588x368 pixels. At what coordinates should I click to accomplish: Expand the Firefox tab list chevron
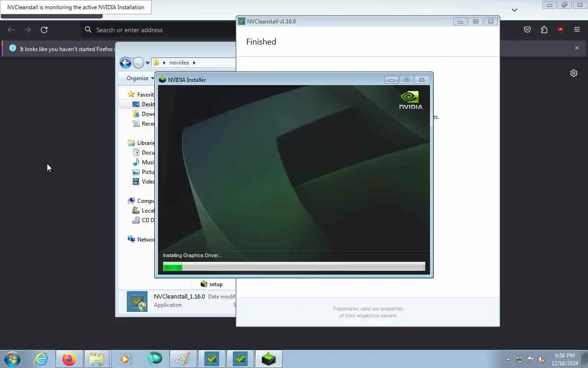click(514, 10)
